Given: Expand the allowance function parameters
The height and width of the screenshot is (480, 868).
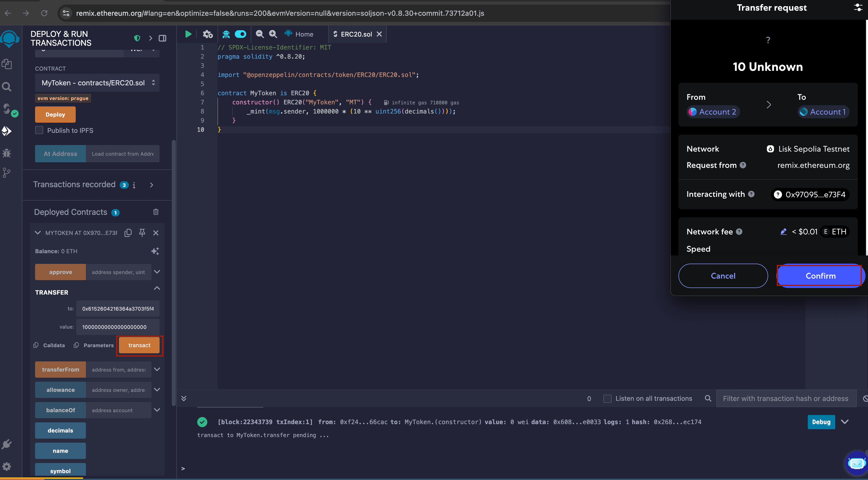Looking at the screenshot, I should [x=157, y=390].
